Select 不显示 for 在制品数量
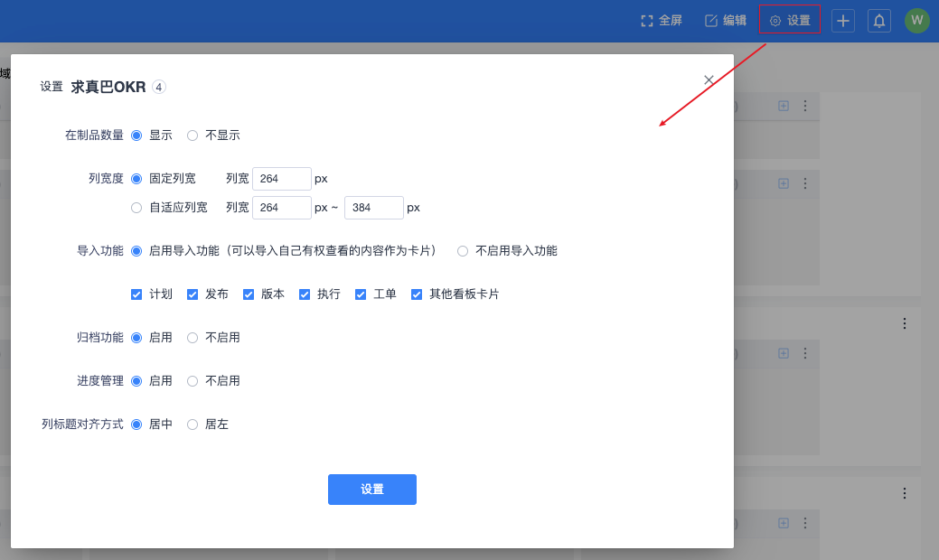The height and width of the screenshot is (560, 939). pos(192,135)
